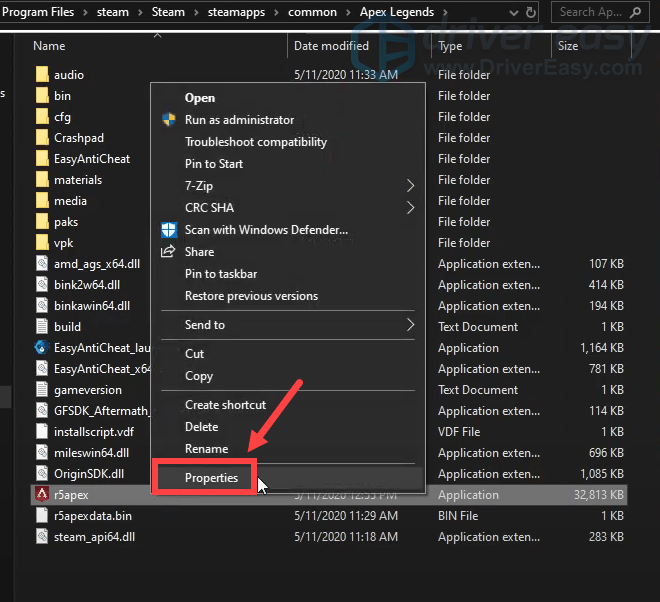Click the r5apexdata.bin file icon
Viewport: 660px width, 602px height.
(42, 516)
